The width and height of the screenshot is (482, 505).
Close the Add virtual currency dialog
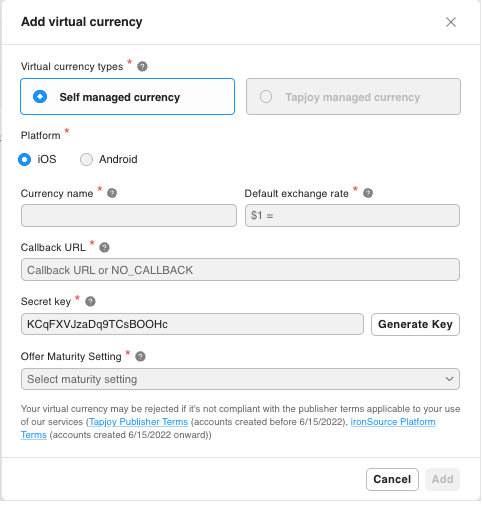[451, 22]
